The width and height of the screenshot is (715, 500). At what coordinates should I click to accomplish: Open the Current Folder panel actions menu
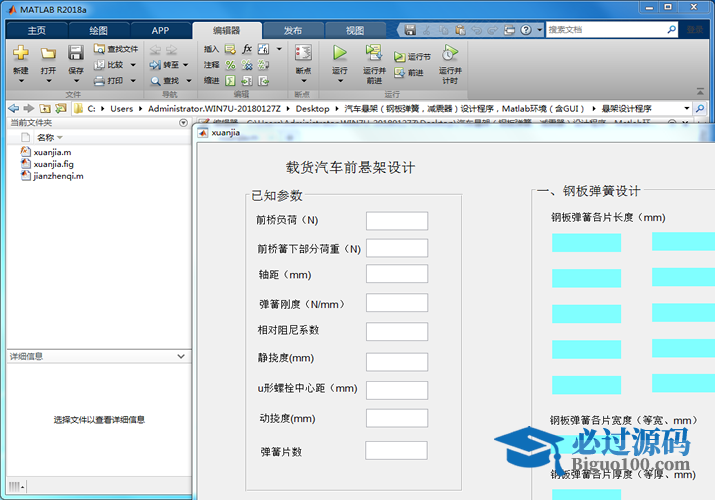coord(183,123)
